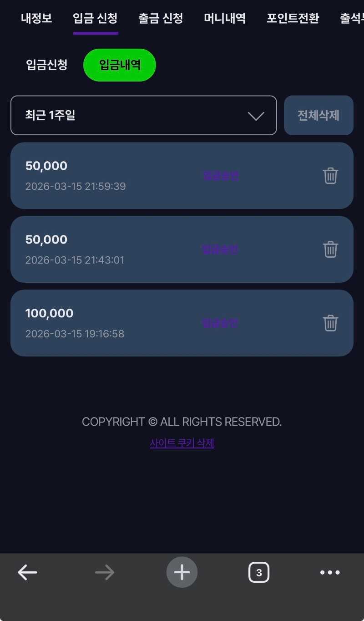Open the 내정보 tab
The width and height of the screenshot is (364, 621).
[36, 18]
